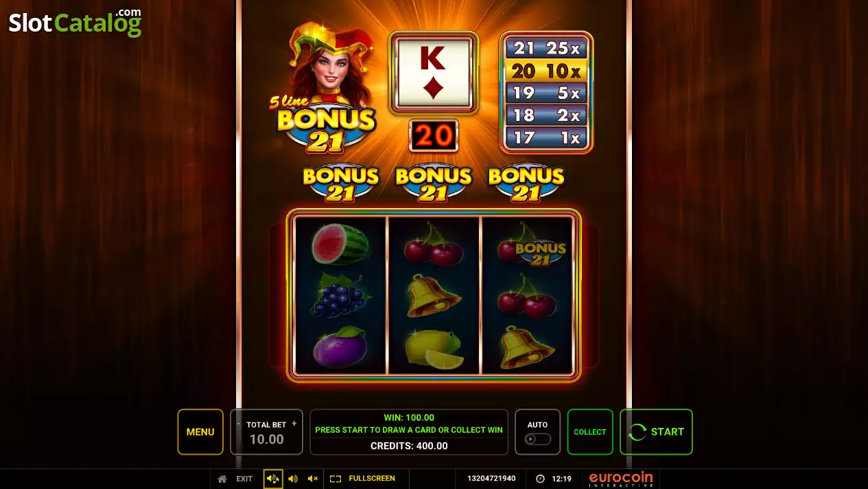Collect the current win
868x489 pixels.
coord(590,432)
